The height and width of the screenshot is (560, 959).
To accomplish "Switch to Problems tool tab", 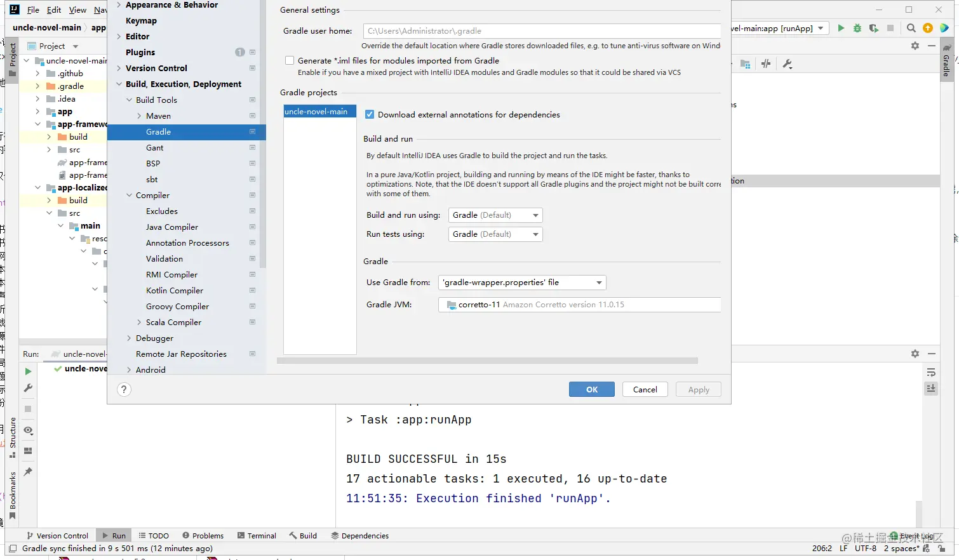I will [x=203, y=536].
